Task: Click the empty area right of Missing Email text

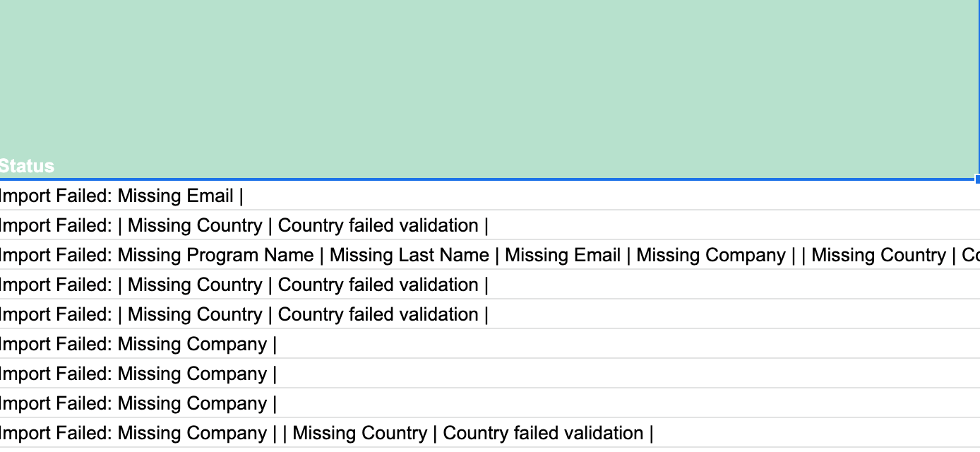Action: pos(494,196)
